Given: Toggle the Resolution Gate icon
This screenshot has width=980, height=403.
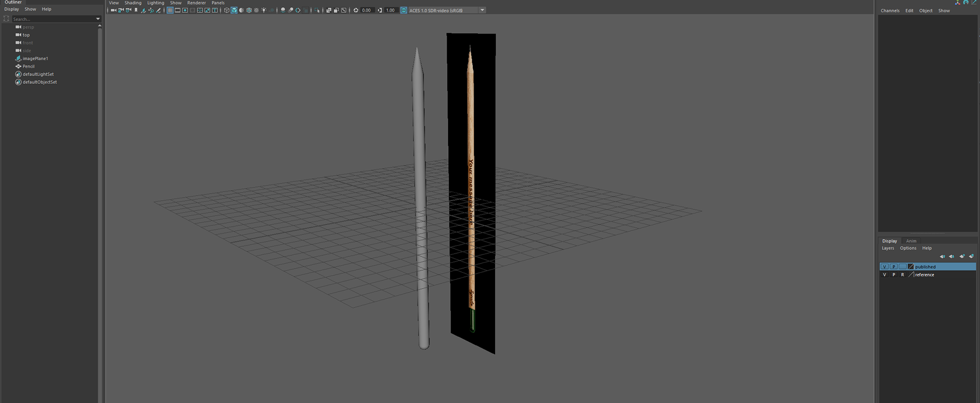Looking at the screenshot, I should [x=185, y=10].
